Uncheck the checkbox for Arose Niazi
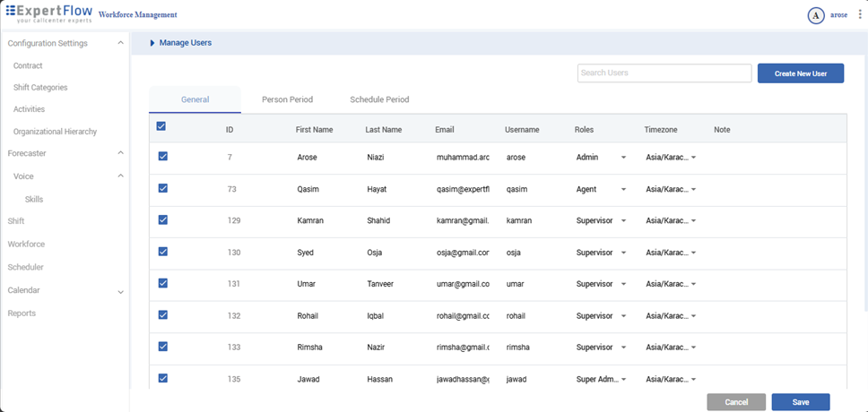This screenshot has height=412, width=868. (x=162, y=157)
